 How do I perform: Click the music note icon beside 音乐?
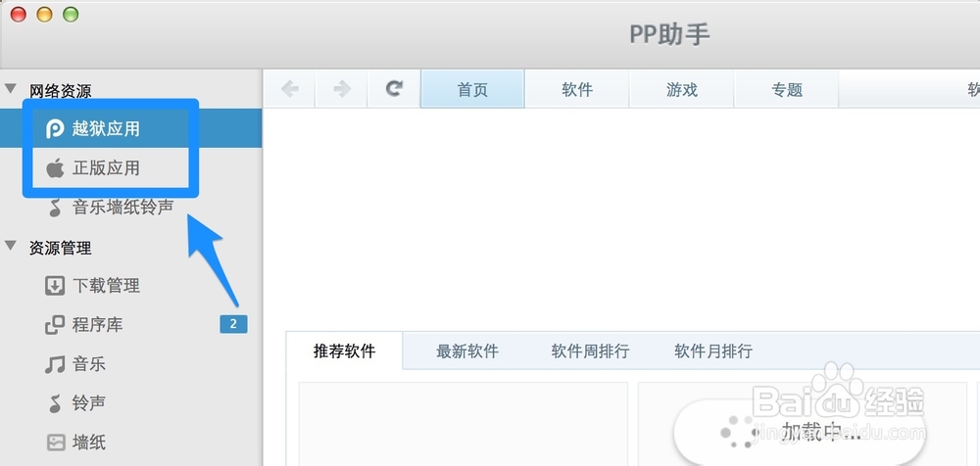click(x=55, y=364)
